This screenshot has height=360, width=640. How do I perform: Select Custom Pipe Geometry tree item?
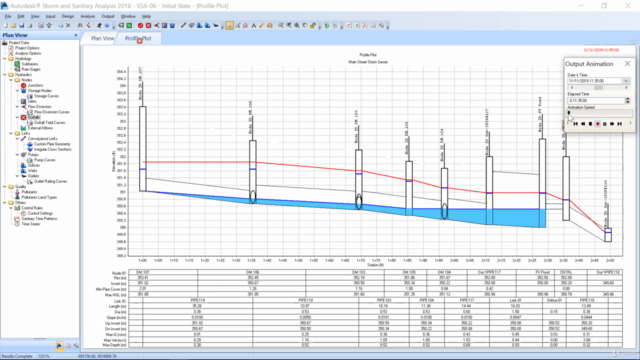52,144
